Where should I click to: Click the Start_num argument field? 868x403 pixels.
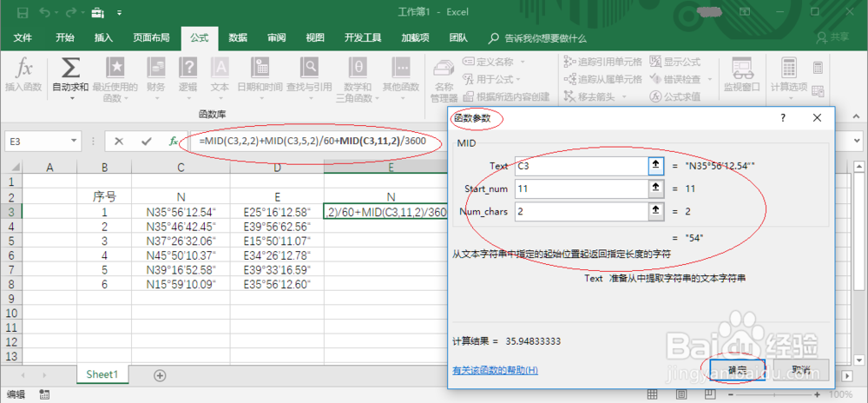tap(582, 188)
